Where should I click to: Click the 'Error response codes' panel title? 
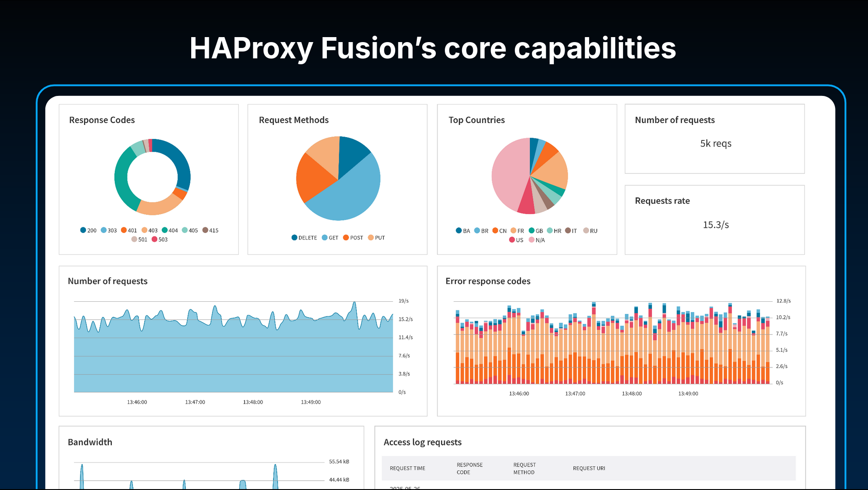click(488, 281)
